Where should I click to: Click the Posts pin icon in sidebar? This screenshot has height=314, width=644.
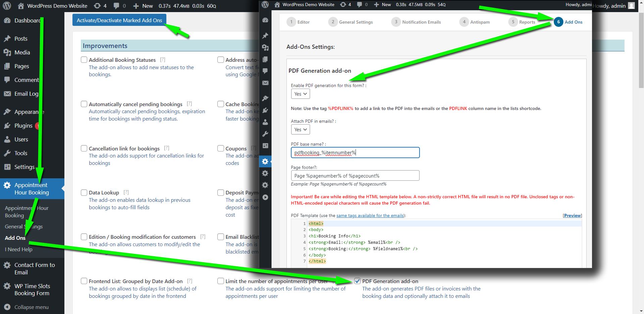(x=7, y=39)
